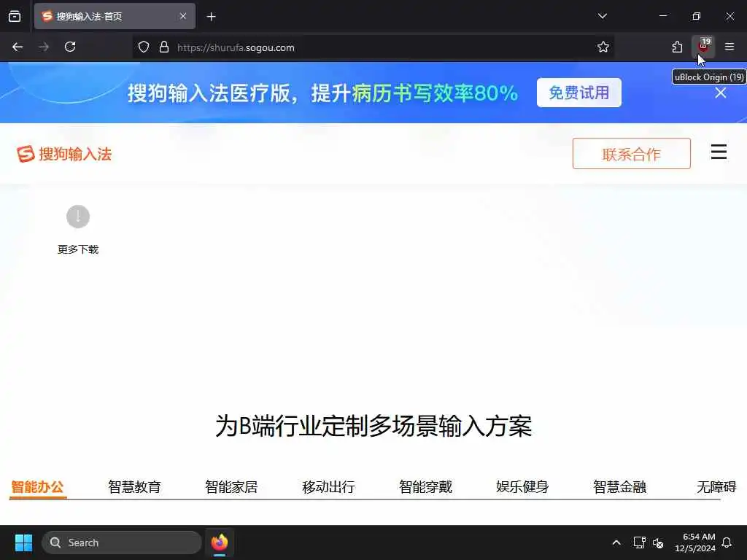747x560 pixels.
Task: Go forward with the forward arrow
Action: pyautogui.click(x=44, y=47)
